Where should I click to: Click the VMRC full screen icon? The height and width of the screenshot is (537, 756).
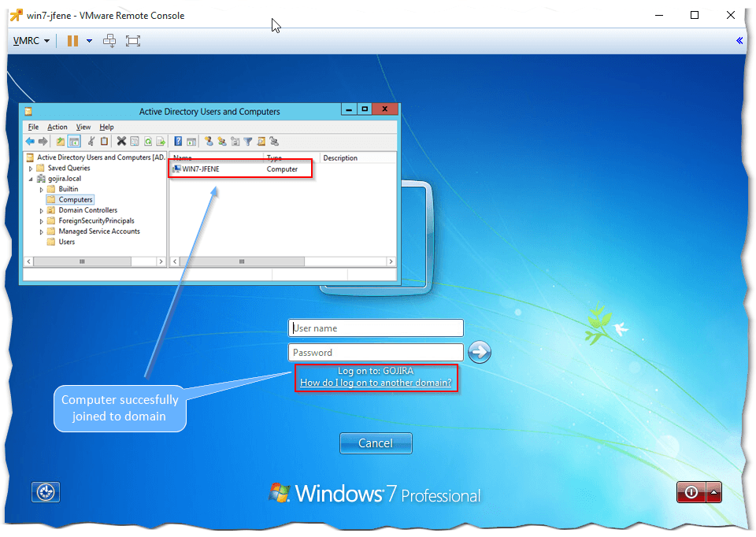133,41
